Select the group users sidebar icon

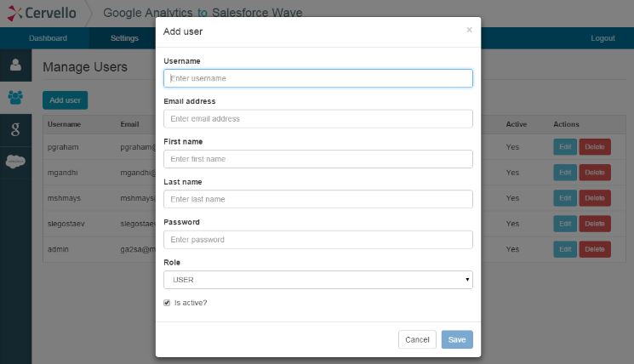tap(15, 97)
